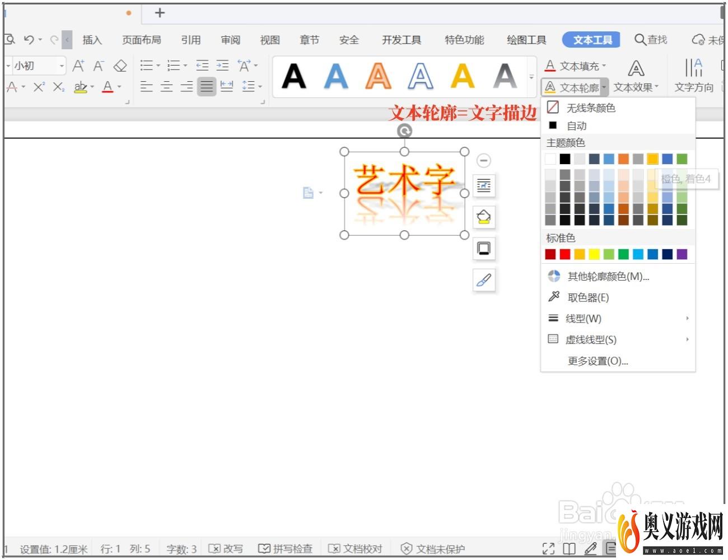Click the red font color icon
This screenshot has width=728, height=560.
click(x=108, y=87)
